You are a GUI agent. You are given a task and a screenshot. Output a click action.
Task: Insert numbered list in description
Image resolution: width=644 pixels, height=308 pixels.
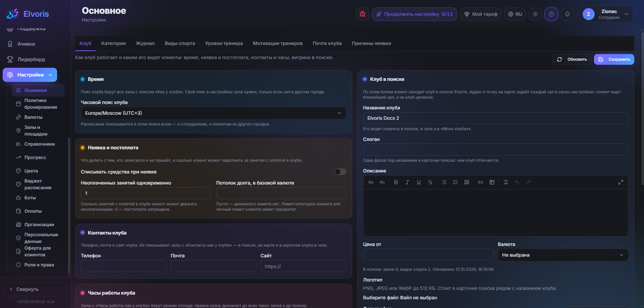(x=455, y=182)
